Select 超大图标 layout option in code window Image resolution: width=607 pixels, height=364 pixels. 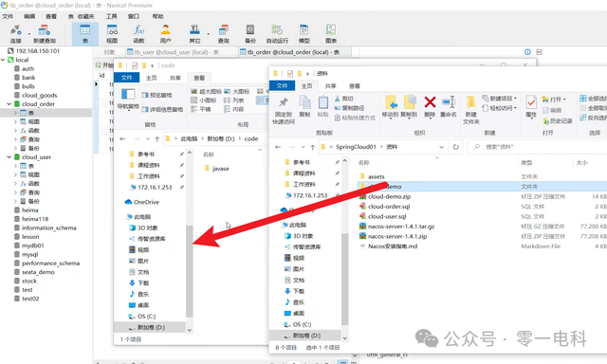click(x=207, y=91)
